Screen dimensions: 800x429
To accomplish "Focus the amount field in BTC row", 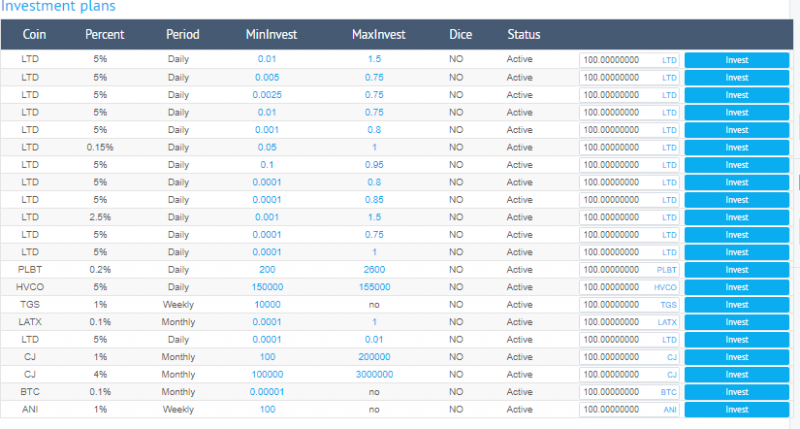I will (629, 392).
